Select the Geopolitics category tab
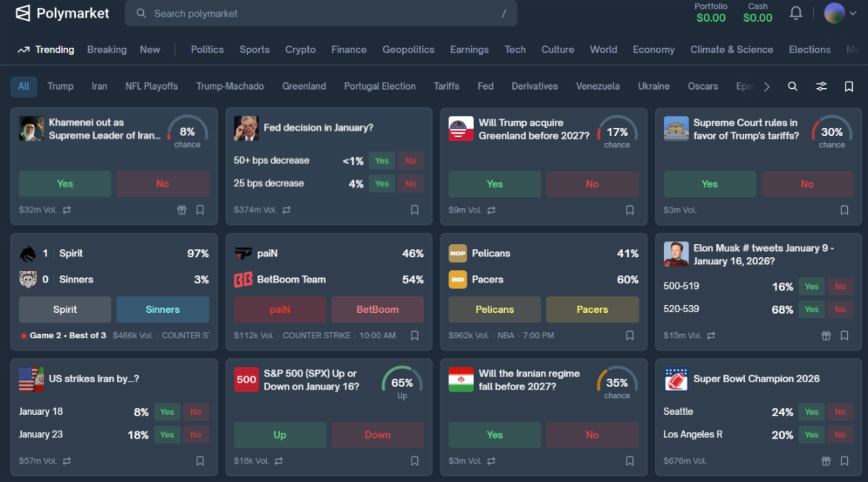The width and height of the screenshot is (868, 482). click(408, 50)
